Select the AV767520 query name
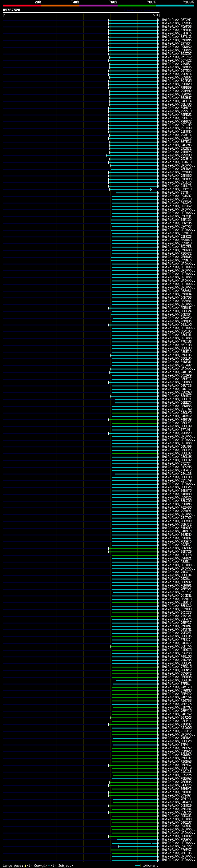 tap(11, 10)
